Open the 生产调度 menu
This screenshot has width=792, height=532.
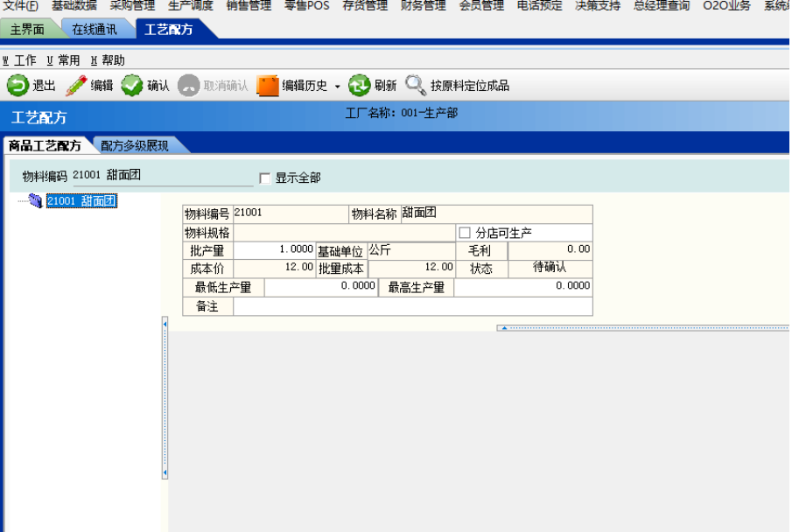point(191,5)
